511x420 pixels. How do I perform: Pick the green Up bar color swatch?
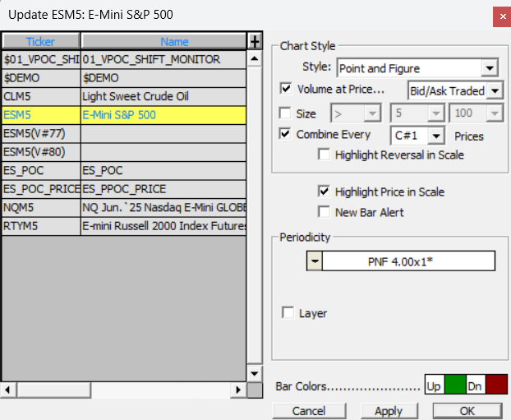coord(455,385)
